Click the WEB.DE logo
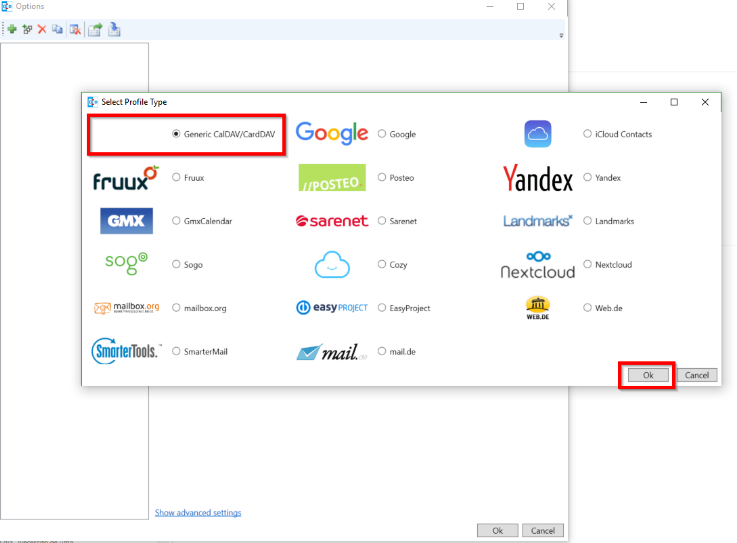Viewport: 737px width, 543px height. 538,308
